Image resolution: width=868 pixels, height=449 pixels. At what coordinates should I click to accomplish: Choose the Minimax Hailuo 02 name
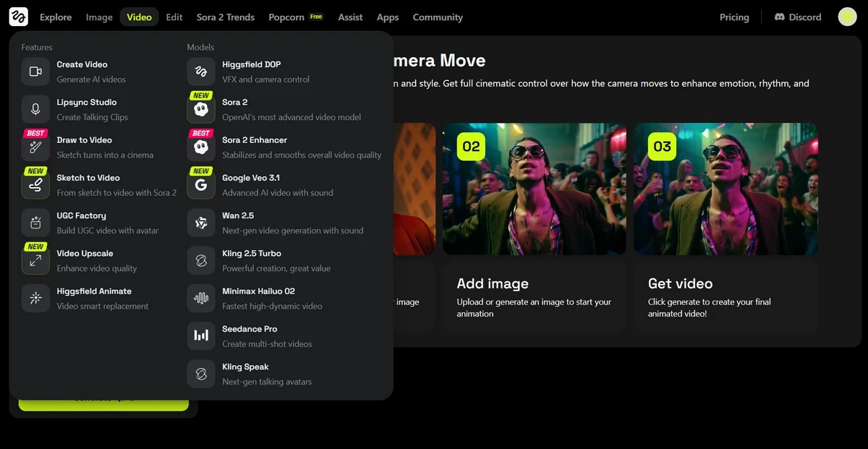pyautogui.click(x=259, y=291)
